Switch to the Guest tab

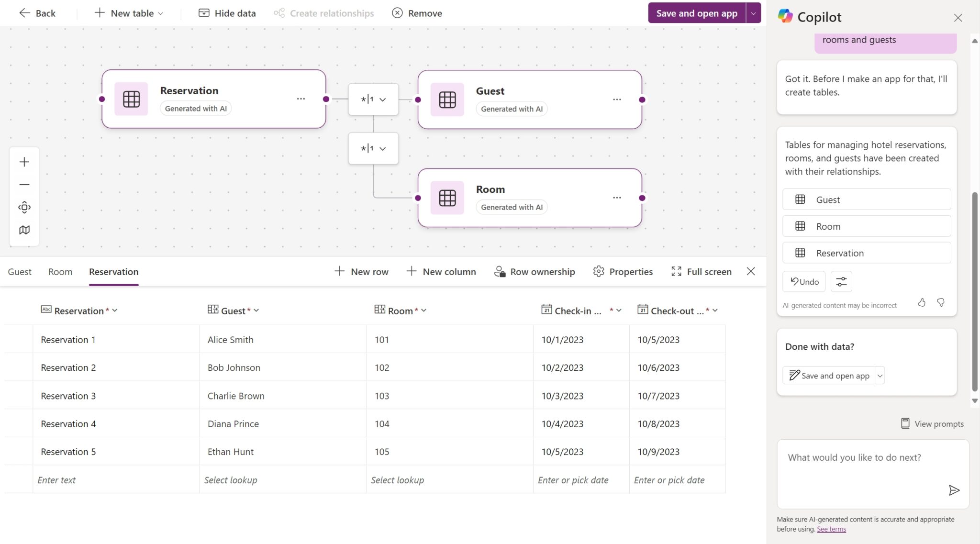pyautogui.click(x=20, y=271)
